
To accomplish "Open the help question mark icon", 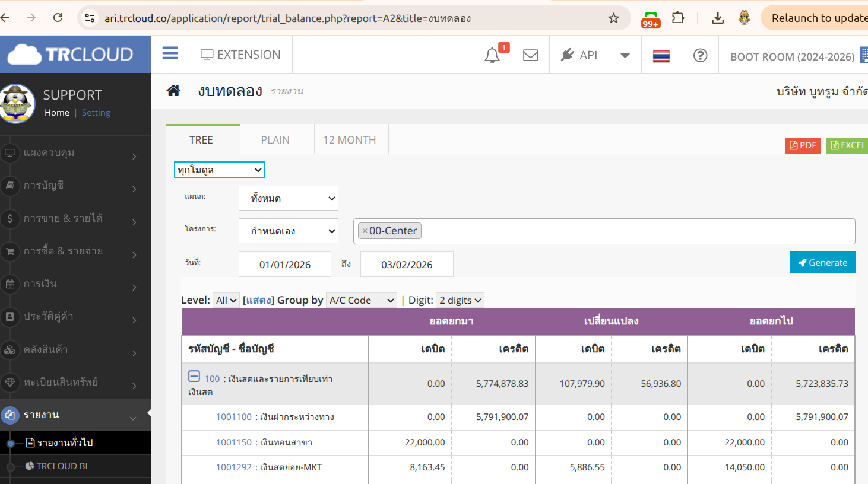I will click(x=700, y=55).
